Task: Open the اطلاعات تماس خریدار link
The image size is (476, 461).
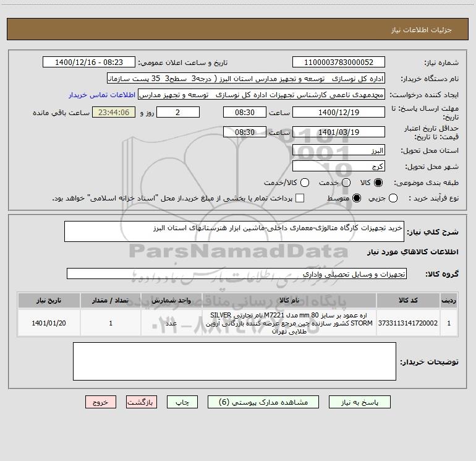Action: tap(102, 95)
